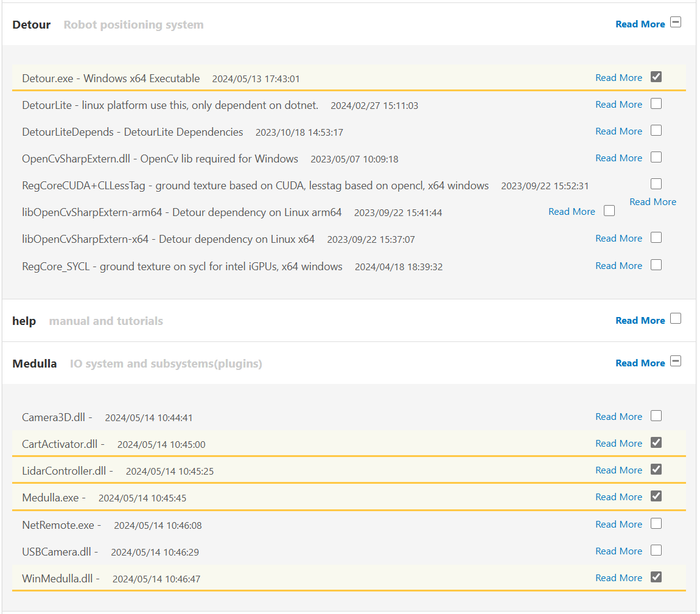Toggle the help section checkbox
This screenshot has width=700, height=614.
(x=675, y=319)
